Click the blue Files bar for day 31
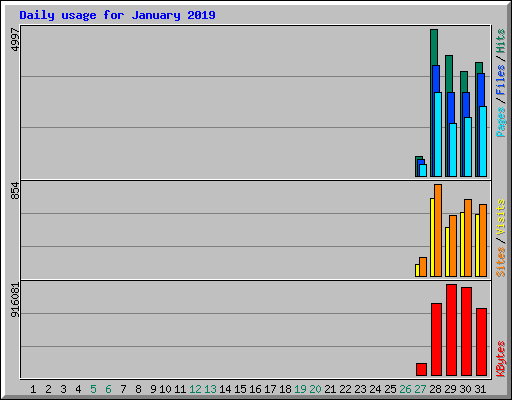Image resolution: width=512 pixels, height=400 pixels. [481, 90]
